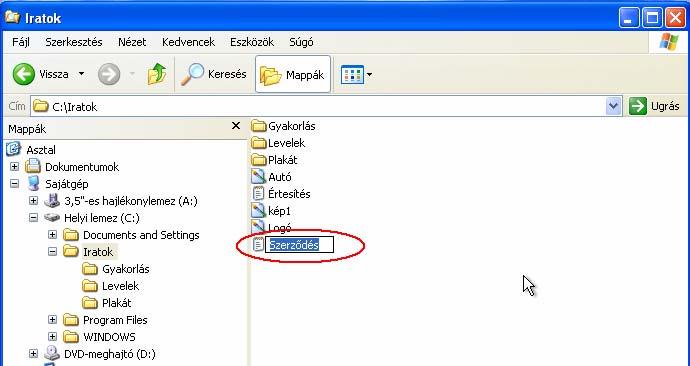Image resolution: width=690 pixels, height=366 pixels.
Task: Expand the address bar dropdown
Action: click(613, 106)
